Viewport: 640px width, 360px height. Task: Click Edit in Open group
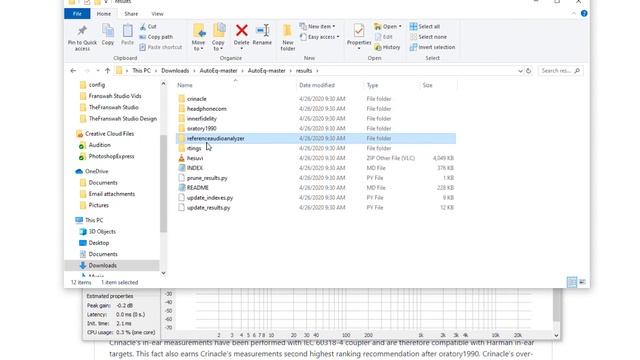tap(383, 37)
